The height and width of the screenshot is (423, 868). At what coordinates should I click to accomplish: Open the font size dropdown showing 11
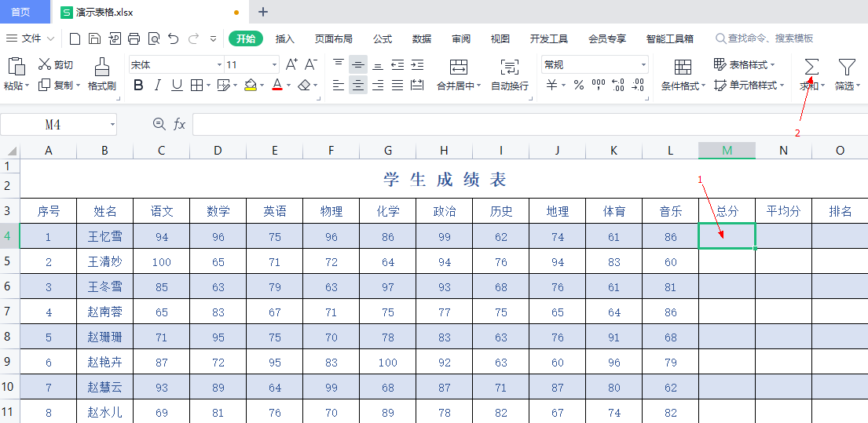click(275, 64)
